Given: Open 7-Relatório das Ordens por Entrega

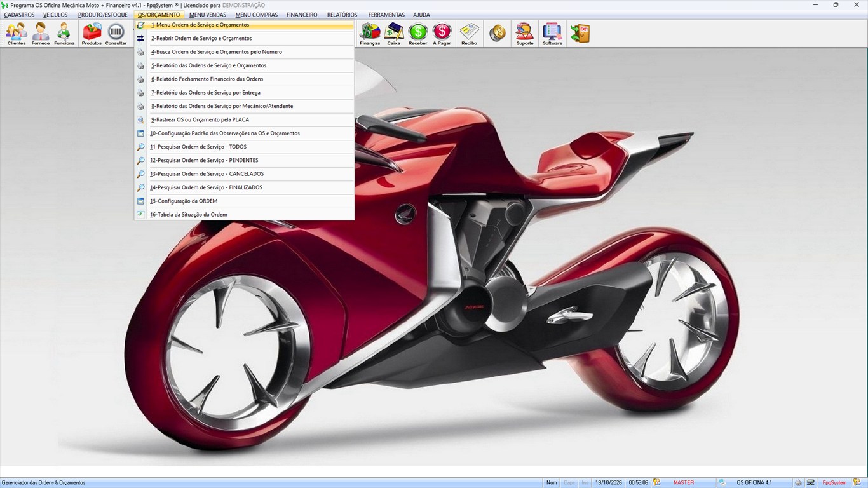Looking at the screenshot, I should 244,93.
